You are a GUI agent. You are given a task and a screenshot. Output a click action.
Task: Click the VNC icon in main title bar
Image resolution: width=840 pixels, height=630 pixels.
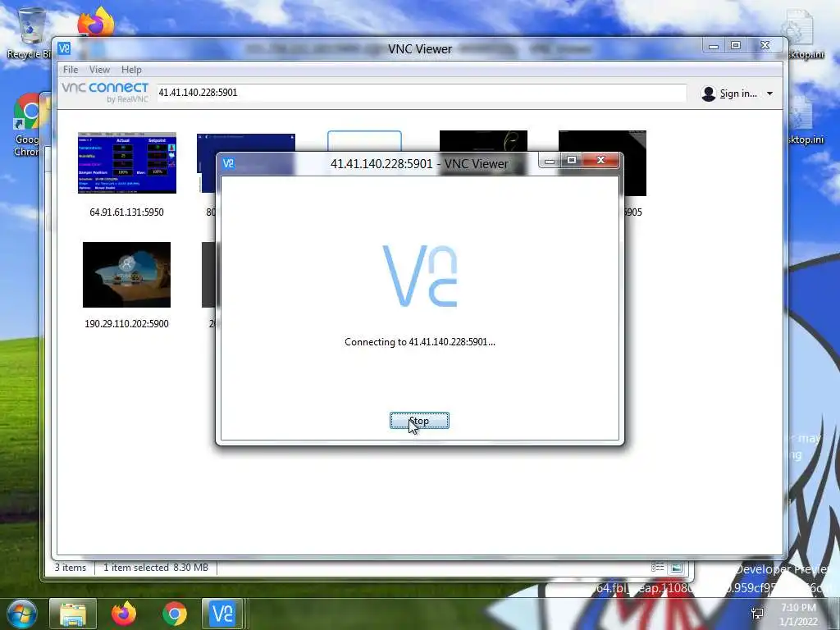(64, 48)
